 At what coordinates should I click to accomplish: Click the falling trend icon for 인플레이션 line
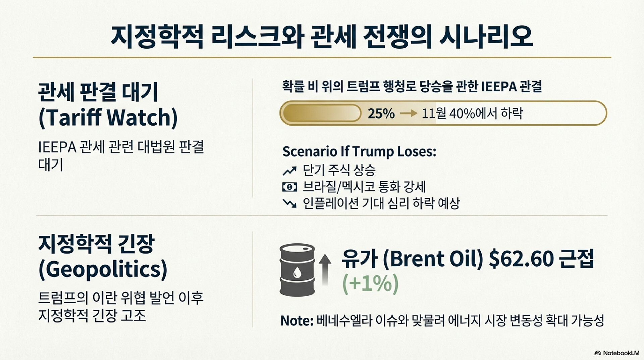pos(289,203)
